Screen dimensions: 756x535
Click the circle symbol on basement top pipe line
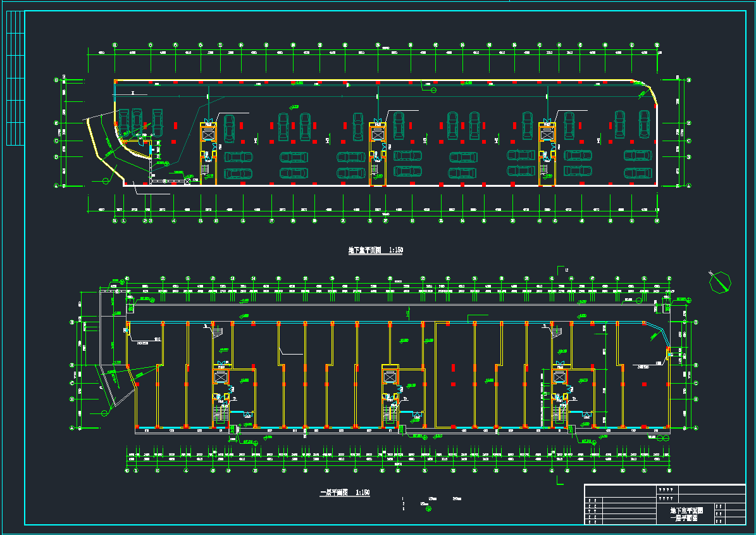click(434, 90)
